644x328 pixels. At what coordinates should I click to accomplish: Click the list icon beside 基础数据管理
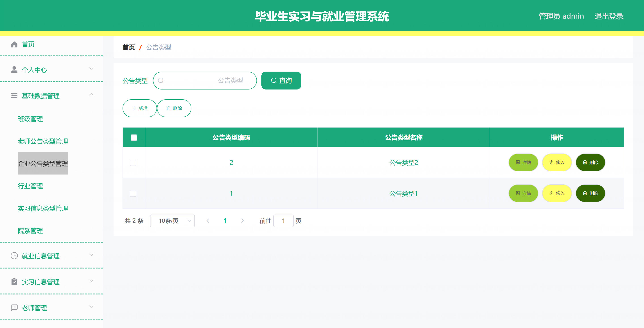(14, 96)
